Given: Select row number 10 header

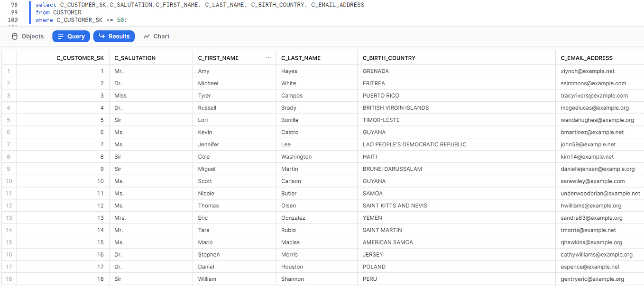Looking at the screenshot, I should pos(9,181).
